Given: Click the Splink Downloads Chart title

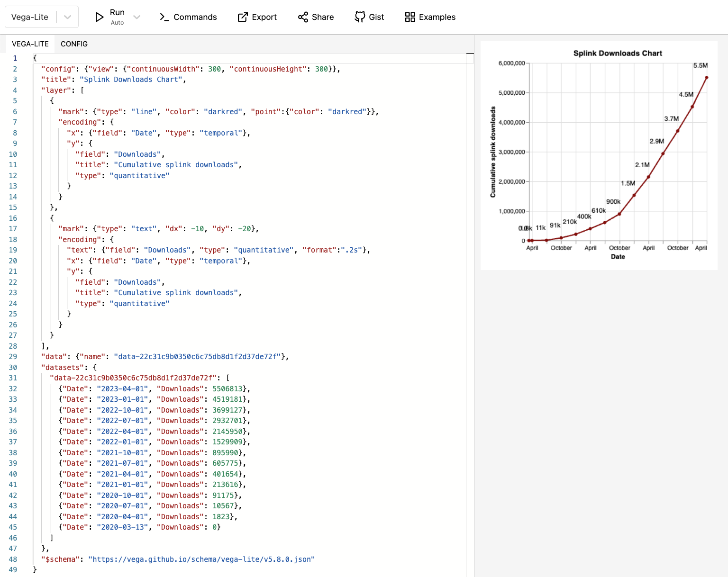Looking at the screenshot, I should point(618,53).
